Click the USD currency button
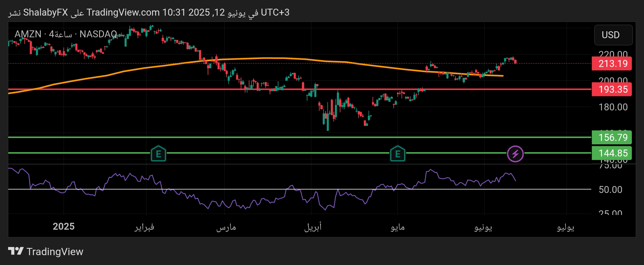 click(613, 35)
